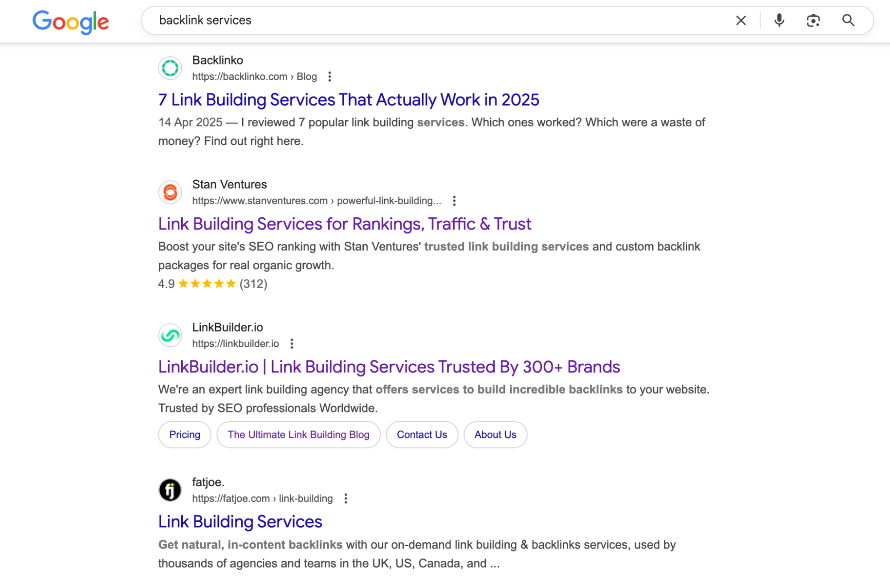890x588 pixels.
Task: Open "7 Link Building Services" Backlinko result
Action: coord(349,100)
